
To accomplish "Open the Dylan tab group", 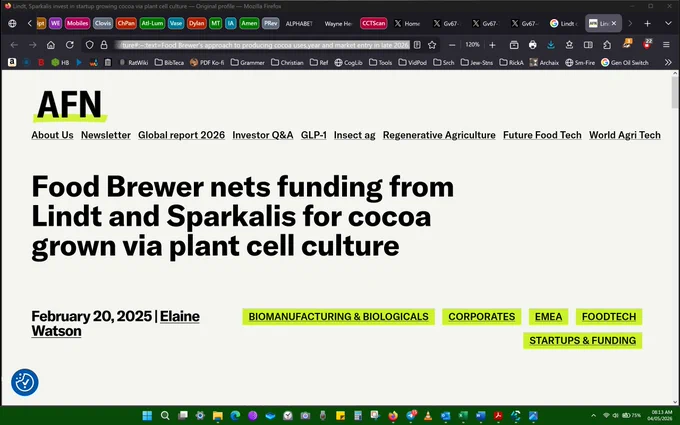I will tap(196, 23).
